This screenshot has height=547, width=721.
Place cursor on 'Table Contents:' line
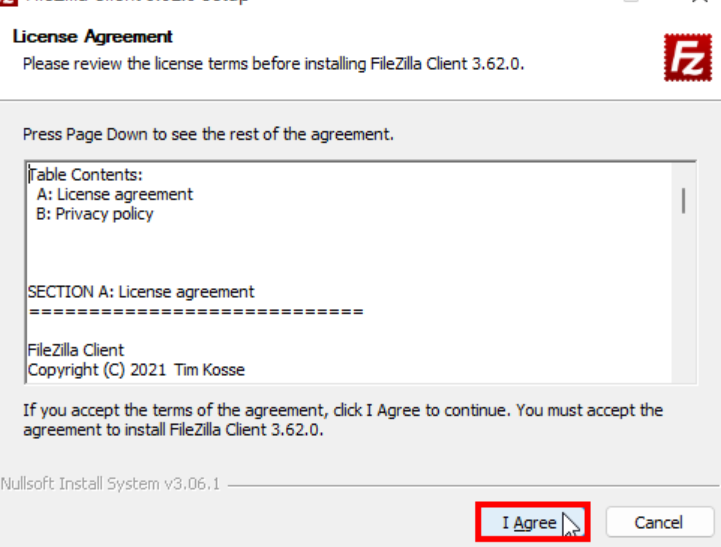86,175
